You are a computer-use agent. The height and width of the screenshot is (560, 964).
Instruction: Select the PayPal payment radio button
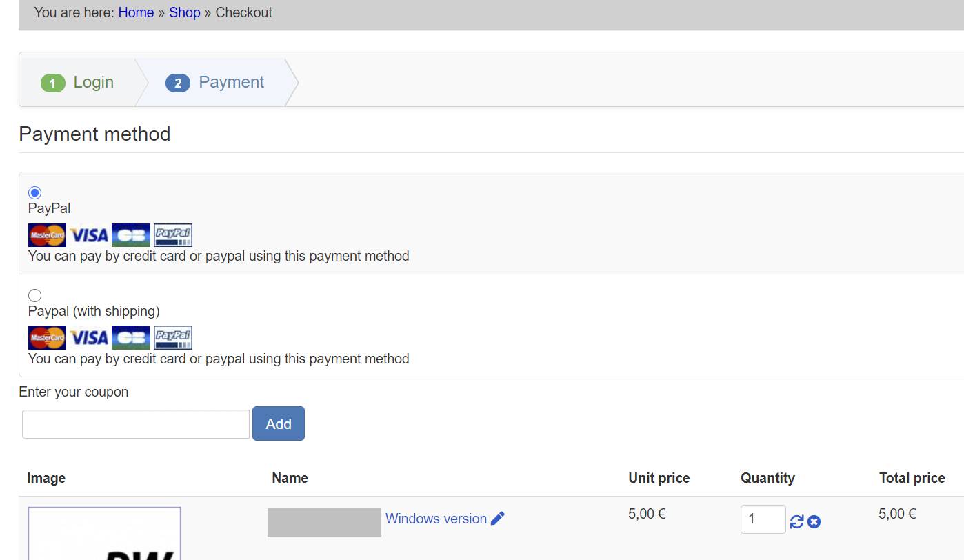(34, 192)
